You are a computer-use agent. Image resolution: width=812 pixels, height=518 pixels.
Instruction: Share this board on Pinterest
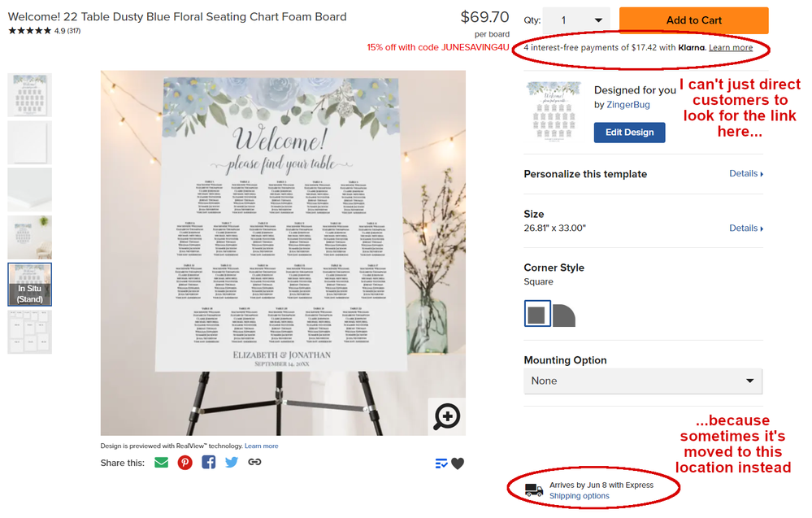(x=185, y=463)
